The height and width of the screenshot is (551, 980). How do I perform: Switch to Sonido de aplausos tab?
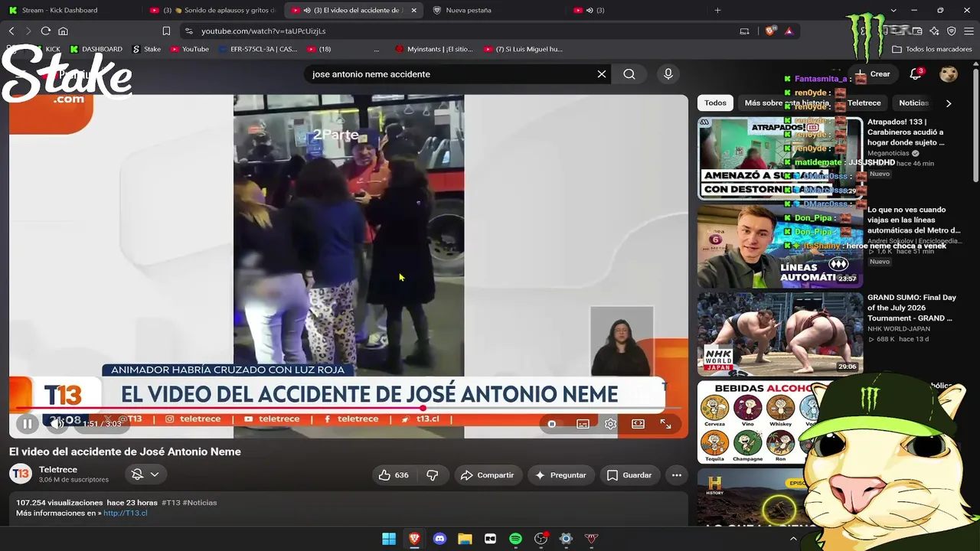[213, 10]
